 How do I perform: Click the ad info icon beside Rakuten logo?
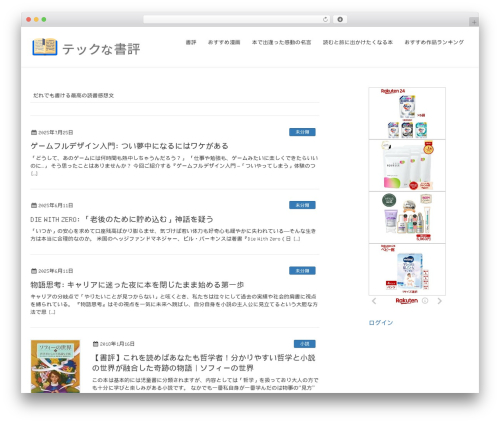coord(425,301)
